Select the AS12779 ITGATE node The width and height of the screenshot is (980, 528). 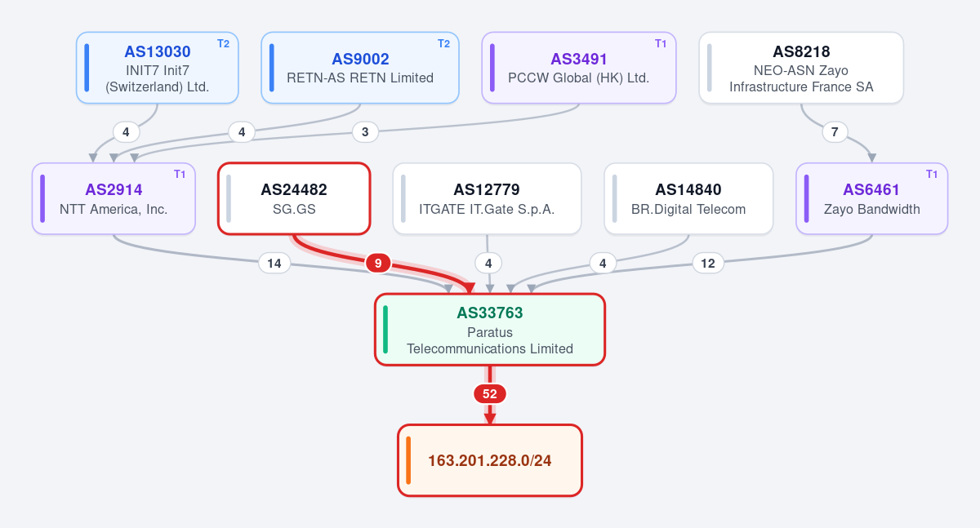(x=487, y=198)
